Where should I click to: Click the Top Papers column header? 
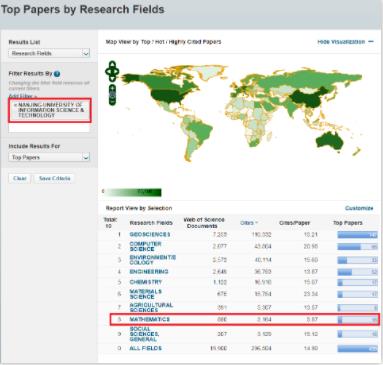point(348,223)
